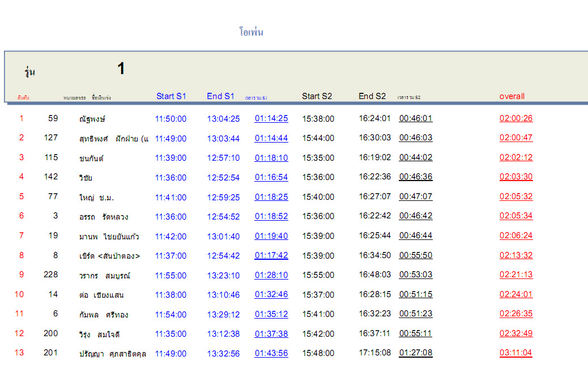588x382 pixels.
Task: Select racer name 'ณัฐพงษ์' in first row
Action: coord(92,119)
